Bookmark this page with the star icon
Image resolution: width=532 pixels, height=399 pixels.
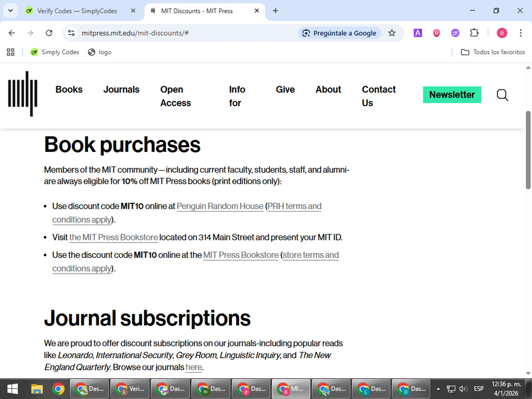[x=392, y=33]
